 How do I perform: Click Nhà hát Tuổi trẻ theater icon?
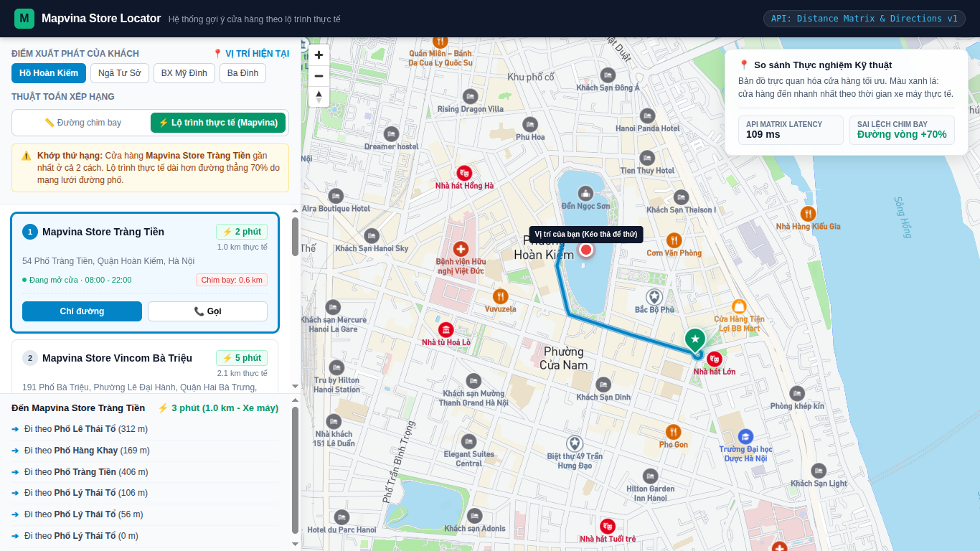pos(608,526)
